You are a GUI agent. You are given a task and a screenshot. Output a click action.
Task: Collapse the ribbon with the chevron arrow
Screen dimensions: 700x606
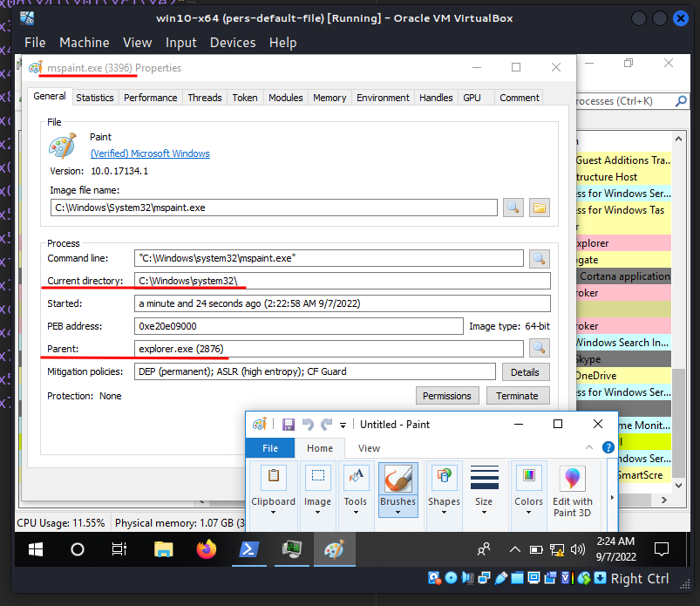click(590, 446)
